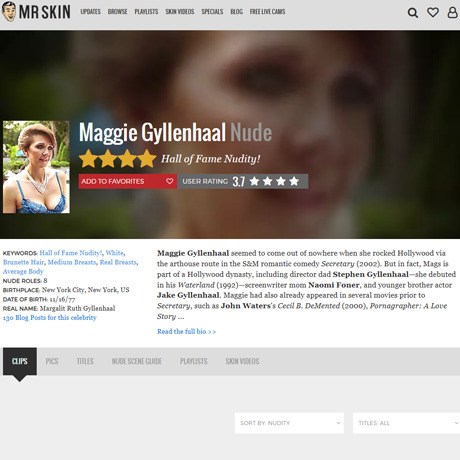Switch to the Titles tab
The height and width of the screenshot is (460, 460).
pos(85,361)
